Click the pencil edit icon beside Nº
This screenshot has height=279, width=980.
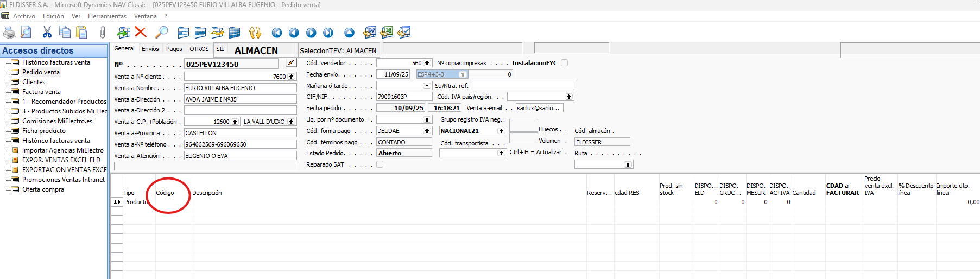pos(291,63)
